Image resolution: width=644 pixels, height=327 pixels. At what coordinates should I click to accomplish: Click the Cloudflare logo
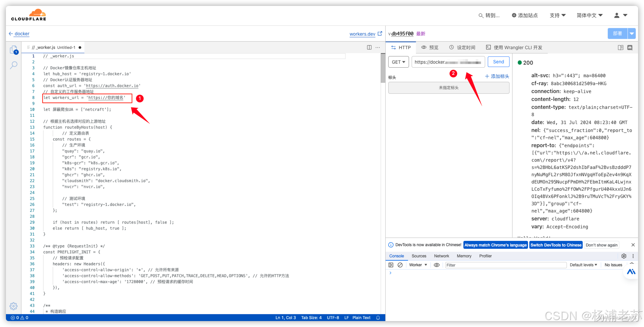point(29,15)
